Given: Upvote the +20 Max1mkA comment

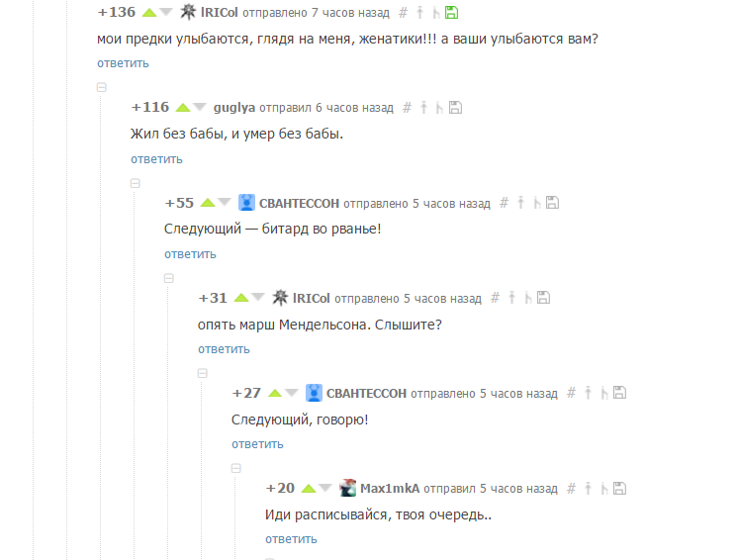Looking at the screenshot, I should click(309, 488).
